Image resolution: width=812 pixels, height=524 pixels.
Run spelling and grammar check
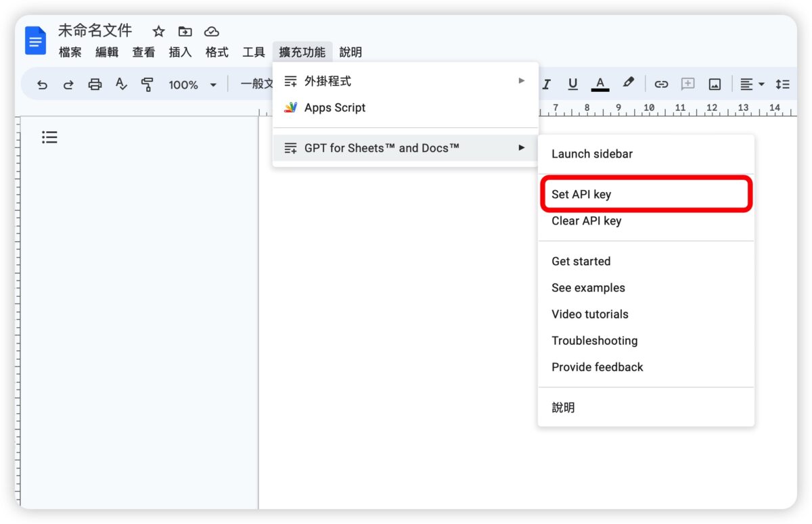pos(121,85)
